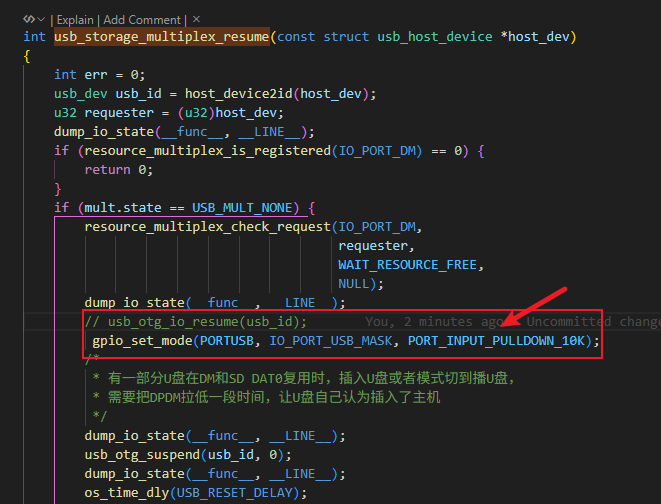Click the USB_MULT_NONE constant
661x504 pixels.
click(x=242, y=208)
